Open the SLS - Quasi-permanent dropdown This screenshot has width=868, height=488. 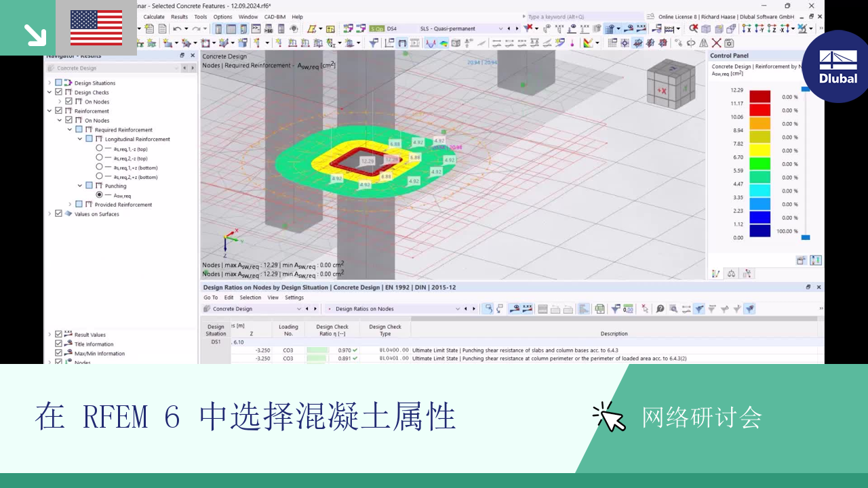(x=500, y=30)
